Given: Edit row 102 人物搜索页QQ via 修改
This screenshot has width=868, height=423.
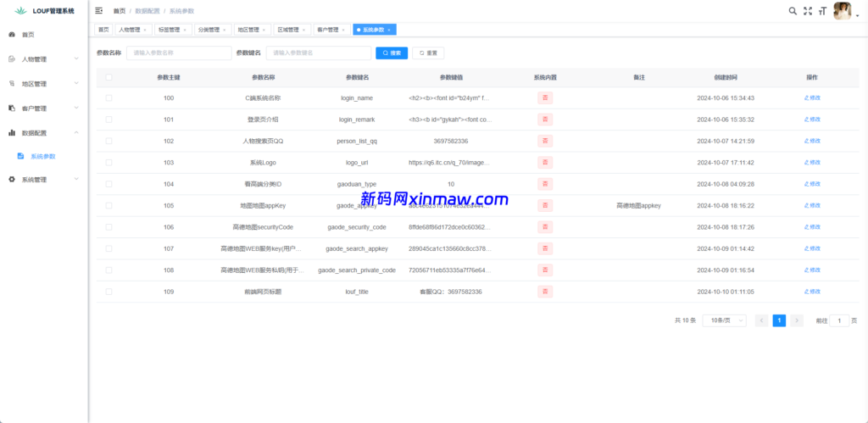Looking at the screenshot, I should 812,142.
